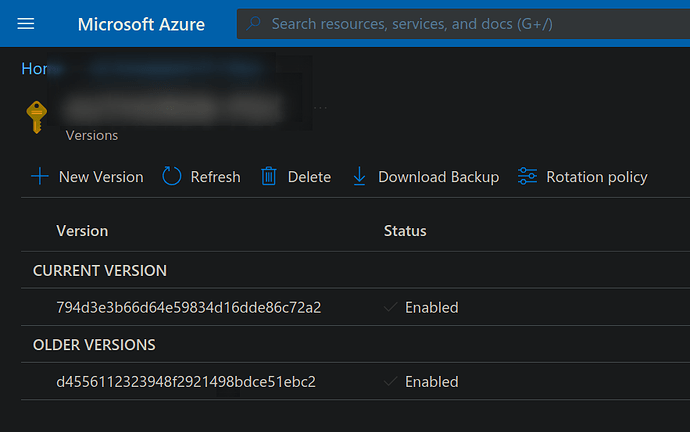Click the magnifier icon in search bar
Screen dimensions: 690x432
254,23
